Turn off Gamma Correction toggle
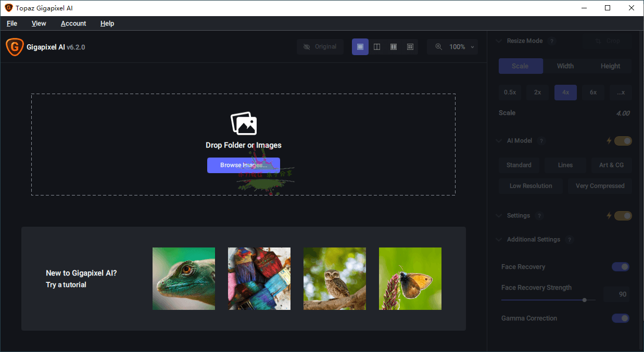This screenshot has width=644, height=352. [x=621, y=318]
